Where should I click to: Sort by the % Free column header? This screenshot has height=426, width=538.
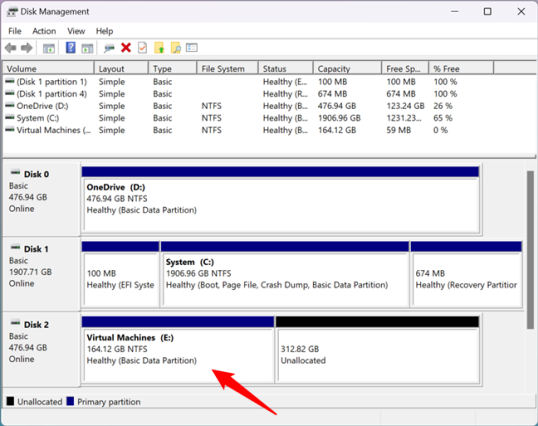(461, 69)
